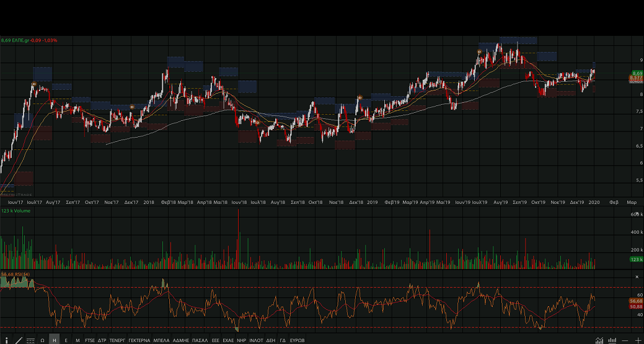The height and width of the screenshot is (344, 644).
Task: Select the ΕΥΡΩΒ ticker shortcut
Action: click(x=298, y=340)
